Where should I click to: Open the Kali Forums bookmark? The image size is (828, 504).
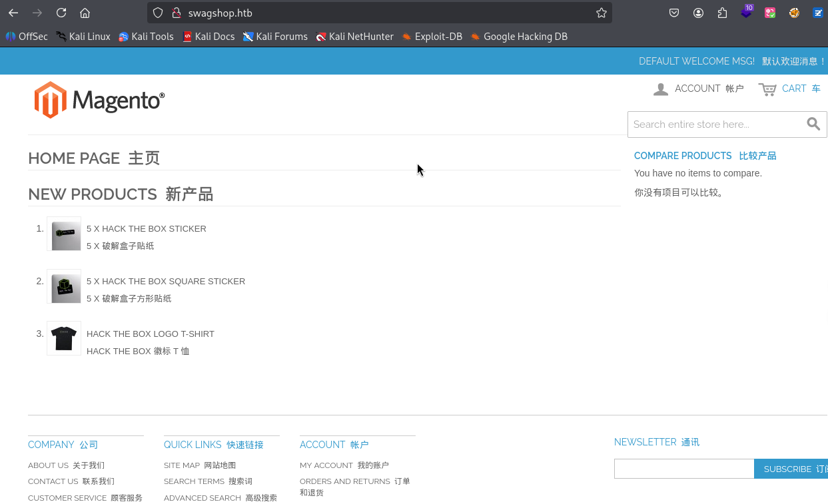click(275, 37)
